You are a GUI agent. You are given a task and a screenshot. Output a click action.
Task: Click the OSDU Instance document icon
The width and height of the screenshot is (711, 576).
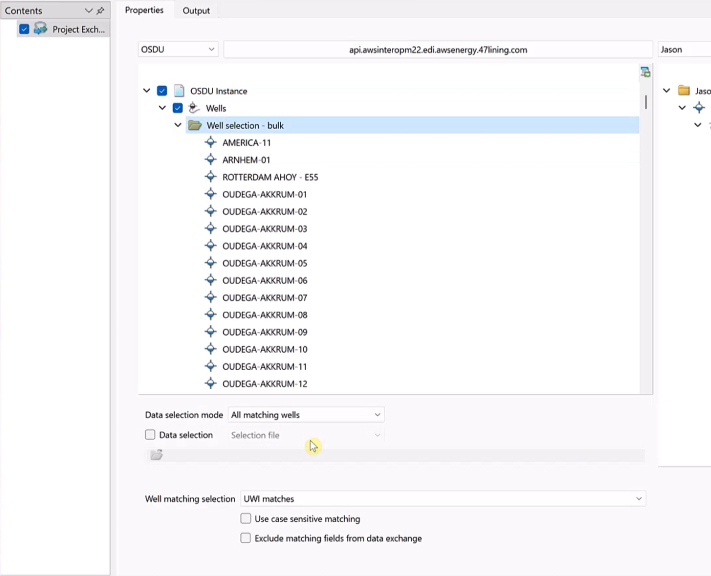pos(179,91)
